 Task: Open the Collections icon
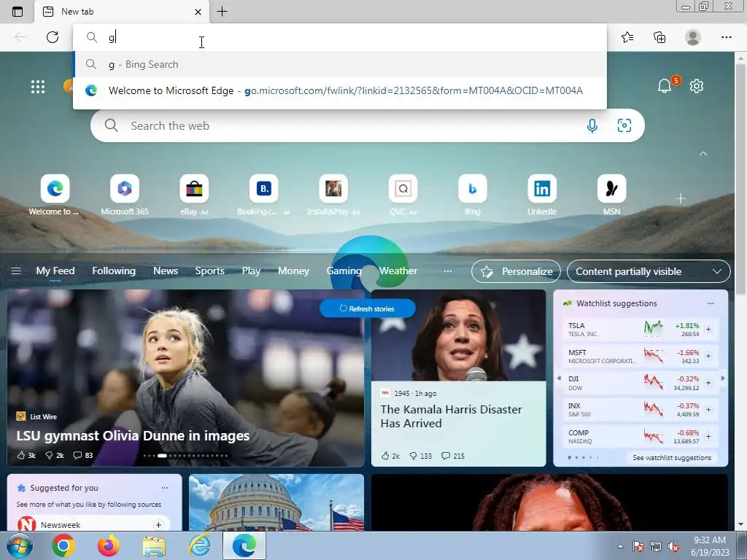click(659, 37)
